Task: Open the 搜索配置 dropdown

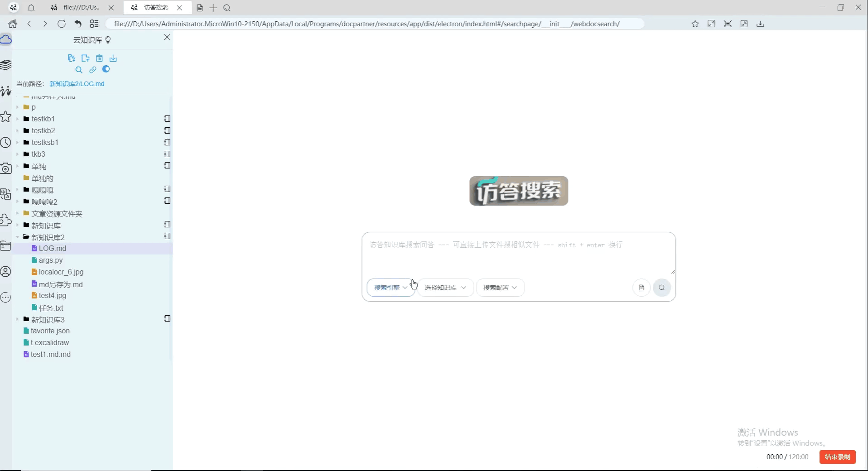Action: click(x=500, y=288)
